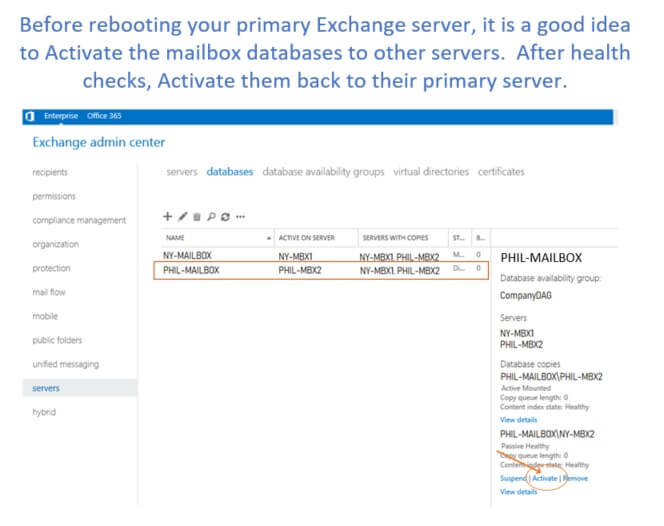Open the databases tab
The height and width of the screenshot is (526, 664).
[x=230, y=172]
